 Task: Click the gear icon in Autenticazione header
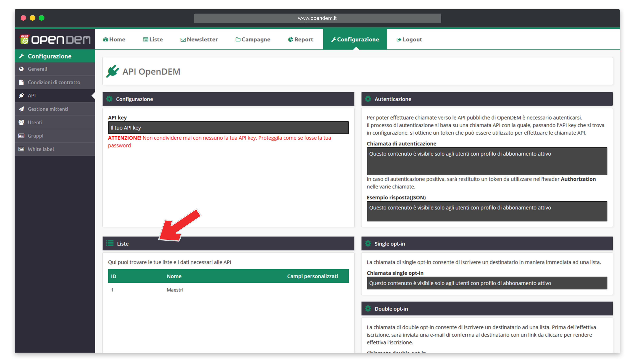(368, 99)
